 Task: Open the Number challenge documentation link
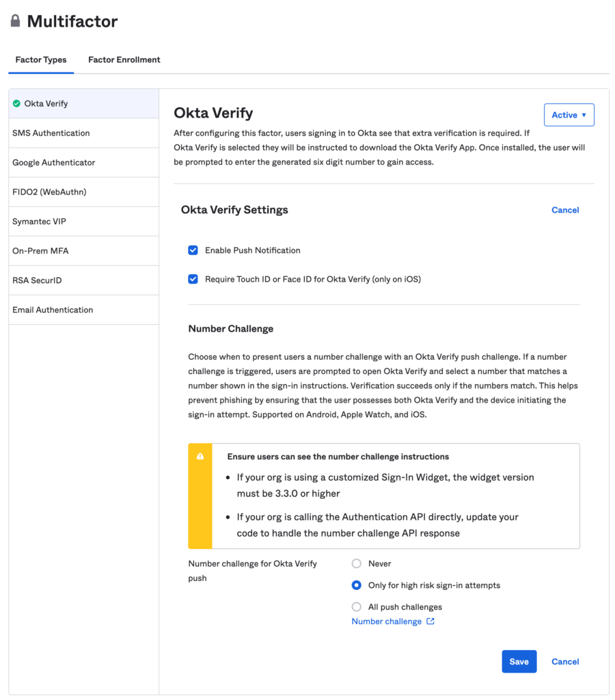[x=387, y=621]
